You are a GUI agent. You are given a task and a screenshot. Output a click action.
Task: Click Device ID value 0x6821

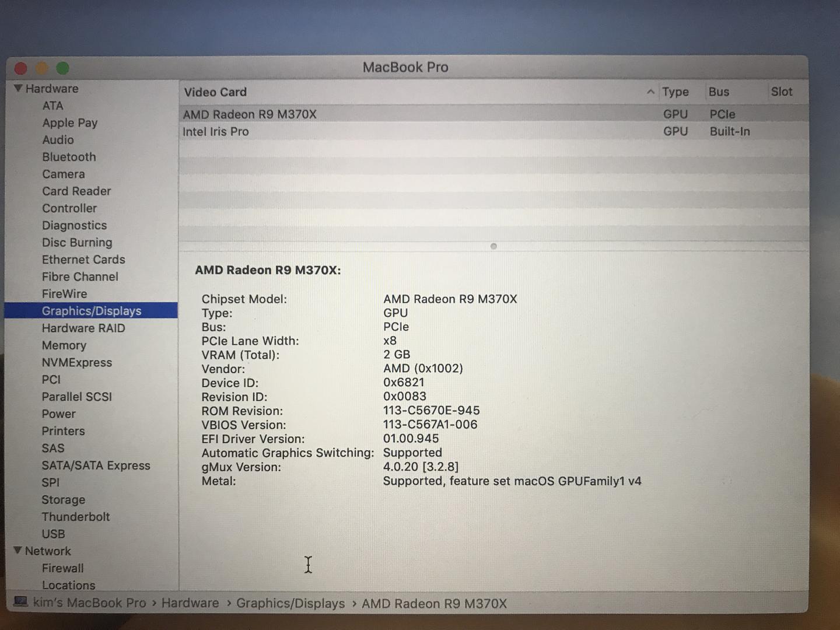click(x=404, y=383)
